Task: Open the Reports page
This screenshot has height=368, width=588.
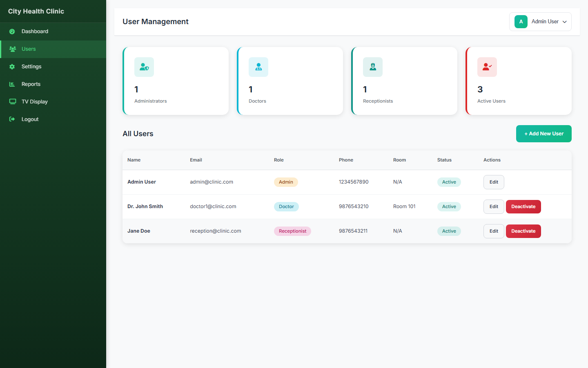Action: (53, 84)
